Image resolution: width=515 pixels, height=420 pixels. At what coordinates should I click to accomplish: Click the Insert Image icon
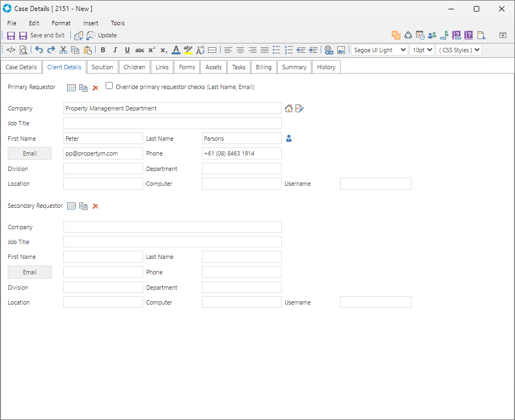pos(341,50)
